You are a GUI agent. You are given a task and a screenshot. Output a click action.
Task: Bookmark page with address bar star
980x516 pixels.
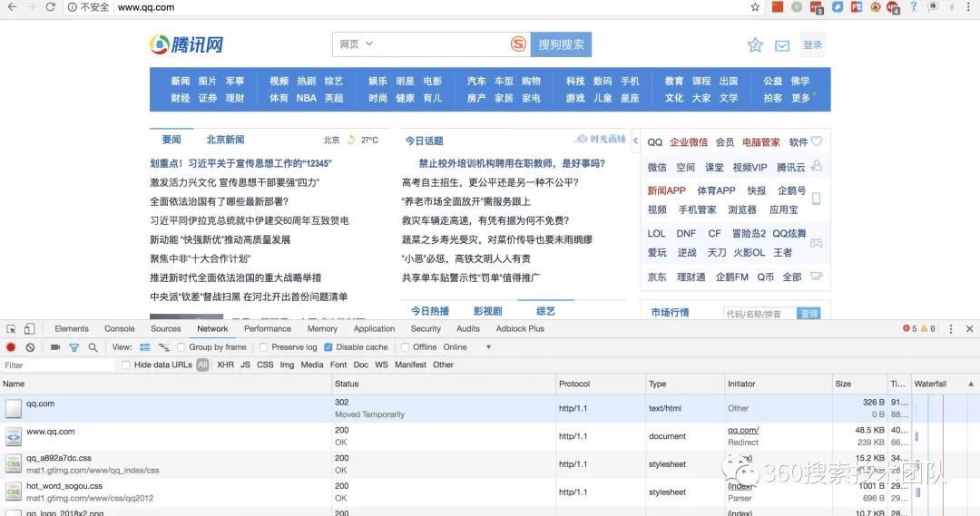(755, 7)
